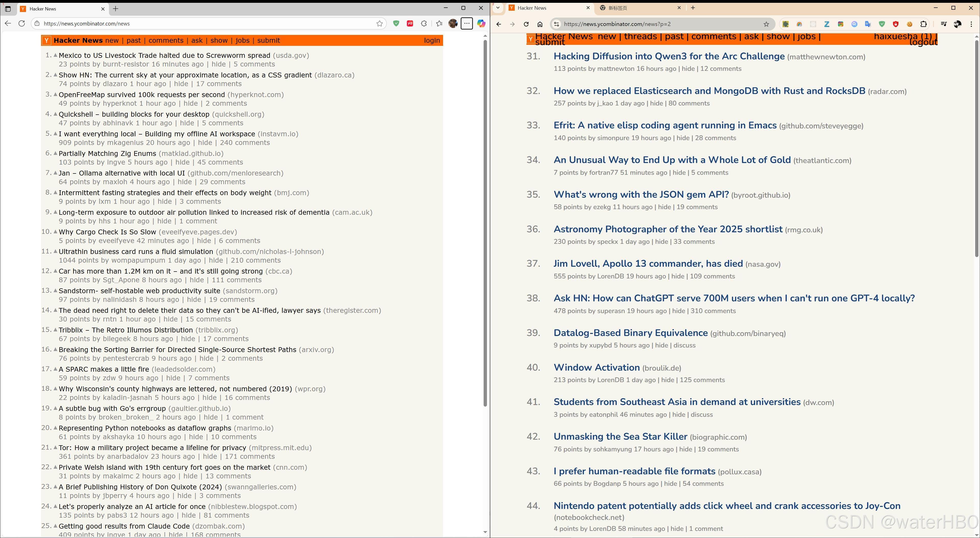
Task: Open home page in Chrome window
Action: tap(540, 24)
